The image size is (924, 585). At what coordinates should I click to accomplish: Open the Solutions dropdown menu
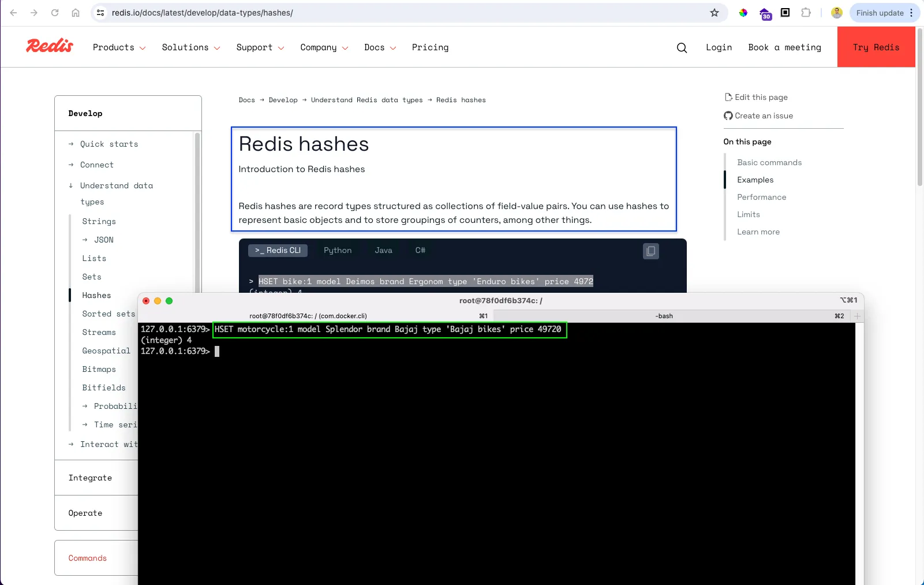[x=191, y=47]
